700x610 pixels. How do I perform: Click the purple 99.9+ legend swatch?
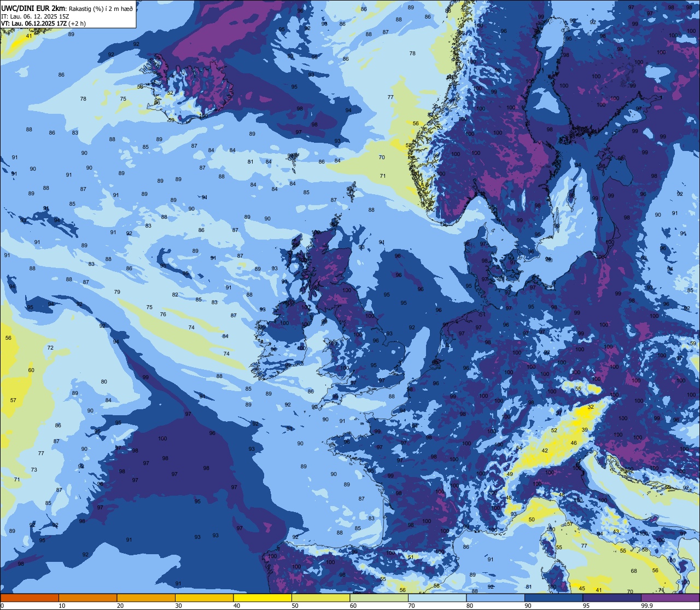pyautogui.click(x=670, y=597)
